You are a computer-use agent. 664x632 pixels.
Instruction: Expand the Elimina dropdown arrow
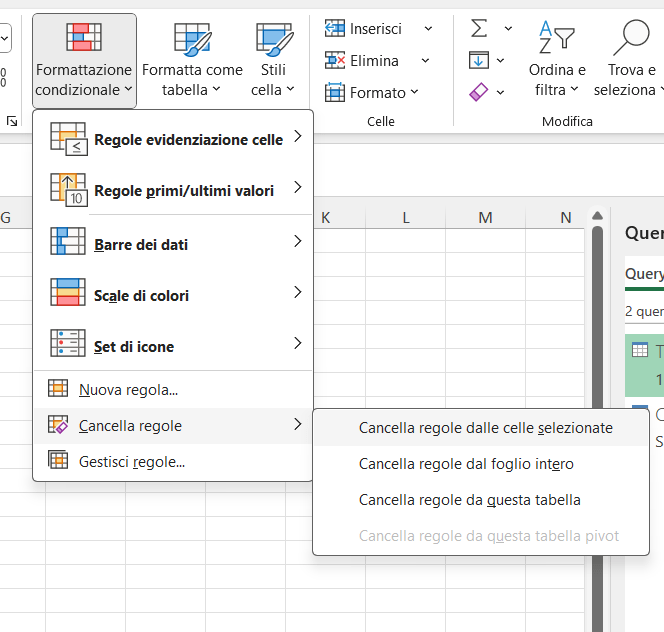point(425,61)
